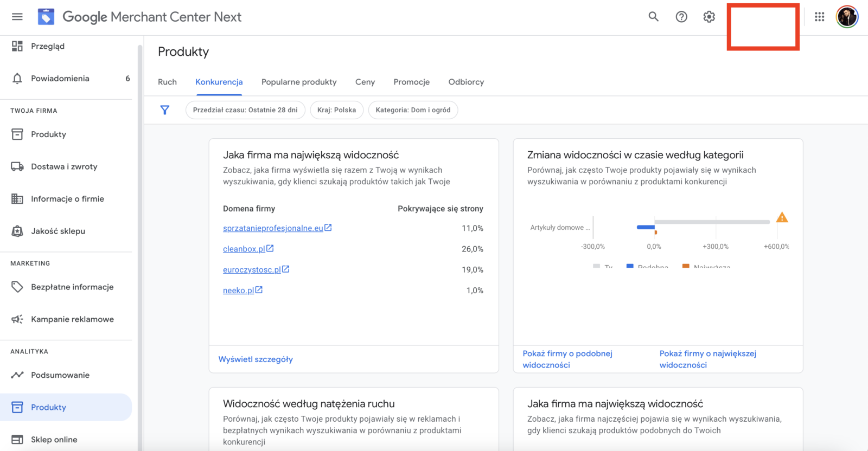Click the Artykuły domowe chart label
Image resolution: width=868 pixels, height=451 pixels.
(560, 228)
